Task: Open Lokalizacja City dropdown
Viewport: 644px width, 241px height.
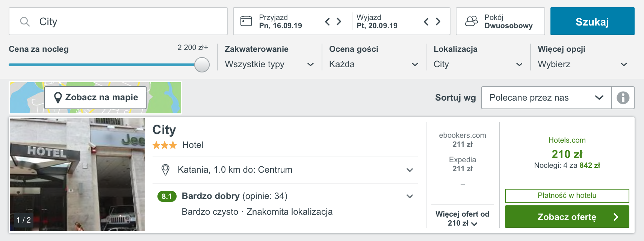Action: [x=478, y=64]
